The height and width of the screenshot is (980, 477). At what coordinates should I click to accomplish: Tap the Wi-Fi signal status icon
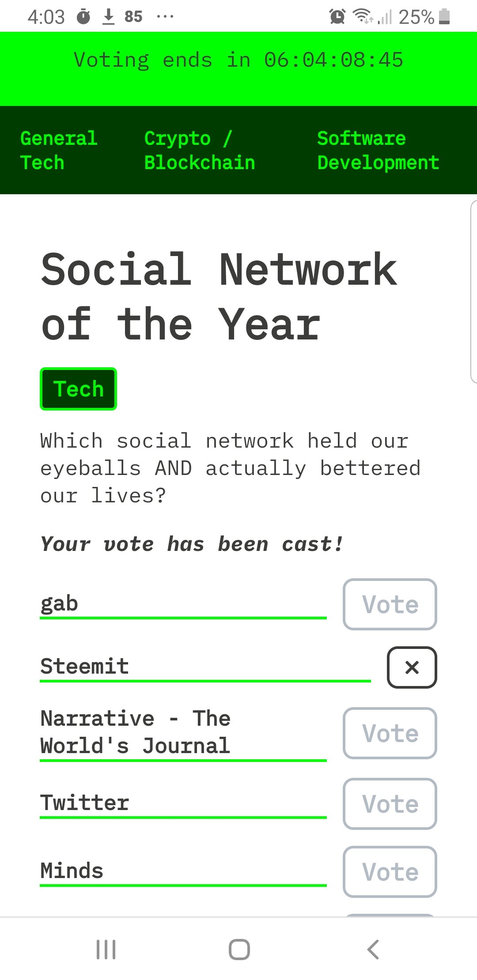tap(363, 17)
